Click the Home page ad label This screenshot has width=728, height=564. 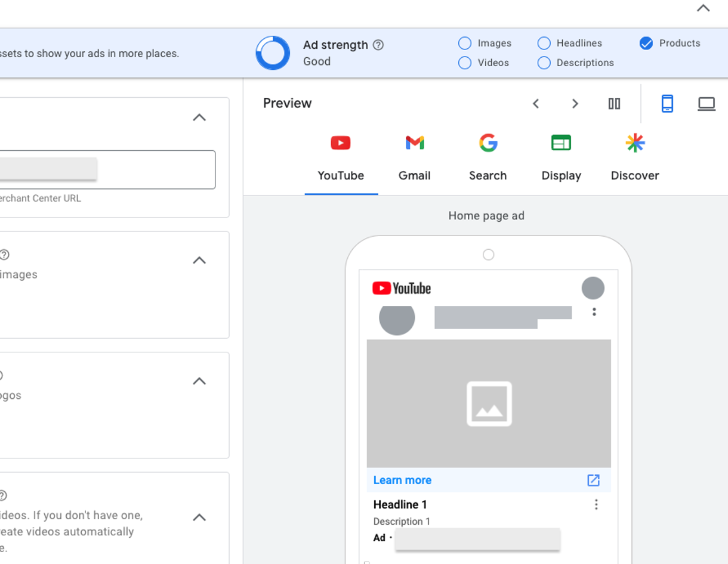click(486, 216)
